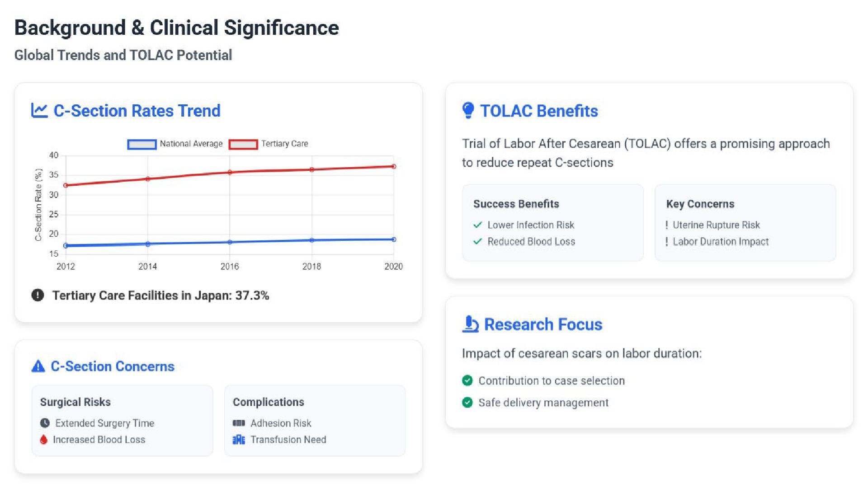Viewport: 868px width, 488px height.
Task: Click the microscope icon beside Research Focus
Action: 470,324
